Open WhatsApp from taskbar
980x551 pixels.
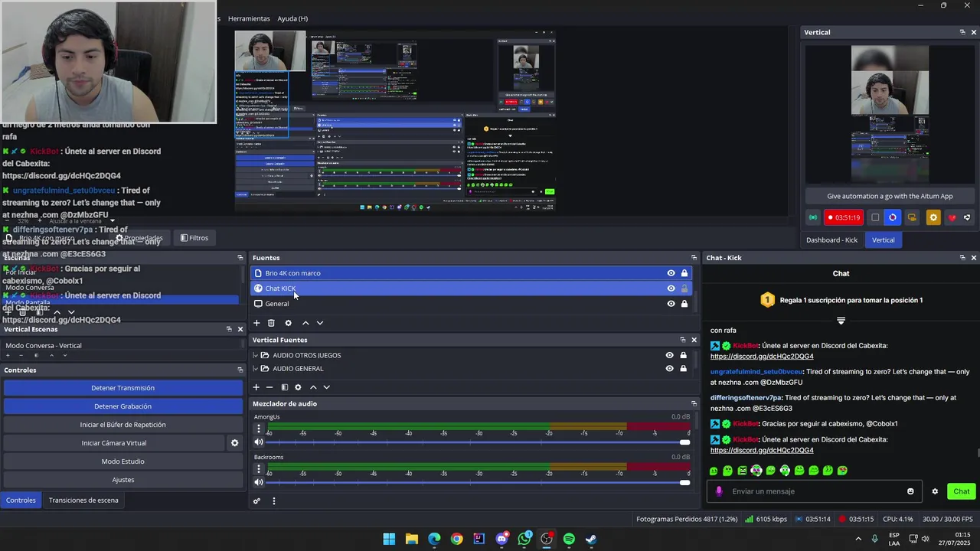pyautogui.click(x=524, y=539)
